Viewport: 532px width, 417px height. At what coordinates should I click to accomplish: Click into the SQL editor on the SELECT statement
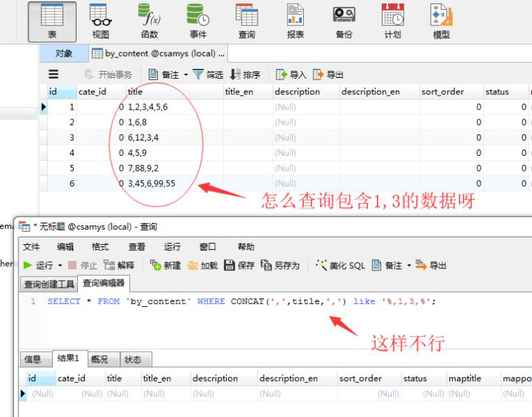[x=241, y=301]
